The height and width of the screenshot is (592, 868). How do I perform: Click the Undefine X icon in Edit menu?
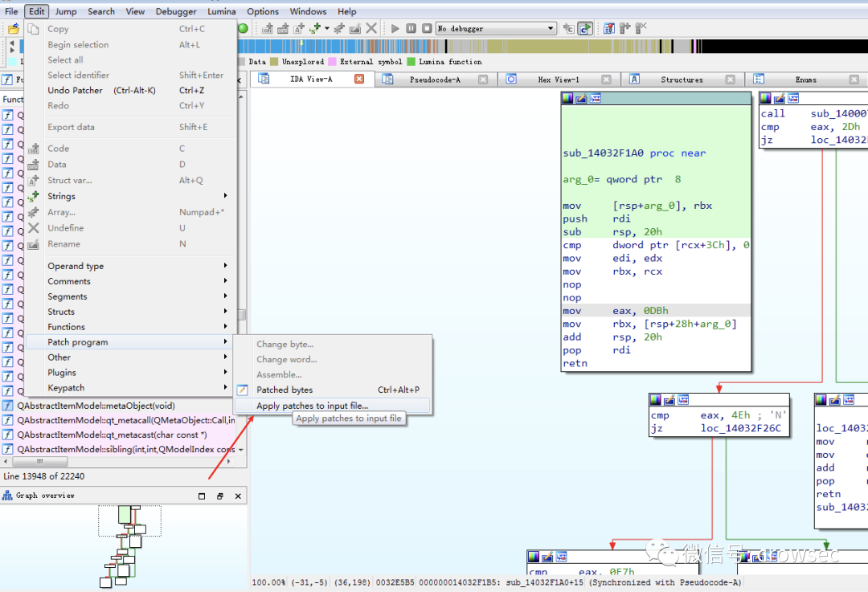[34, 228]
